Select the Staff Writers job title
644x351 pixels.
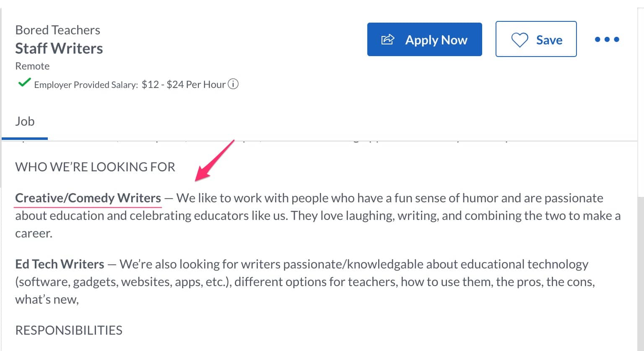(59, 48)
